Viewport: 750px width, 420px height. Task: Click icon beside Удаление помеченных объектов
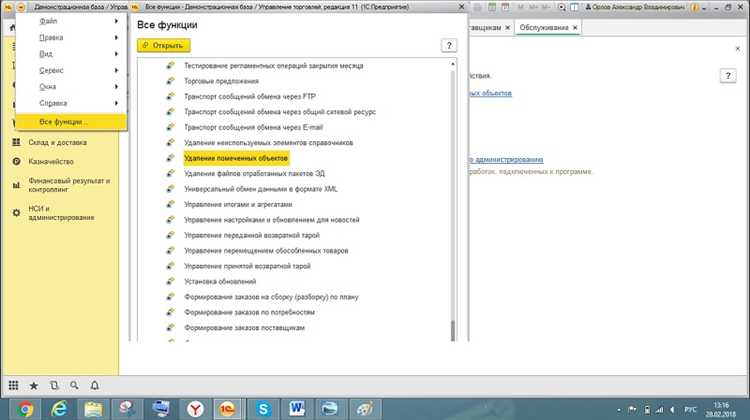[x=170, y=158]
